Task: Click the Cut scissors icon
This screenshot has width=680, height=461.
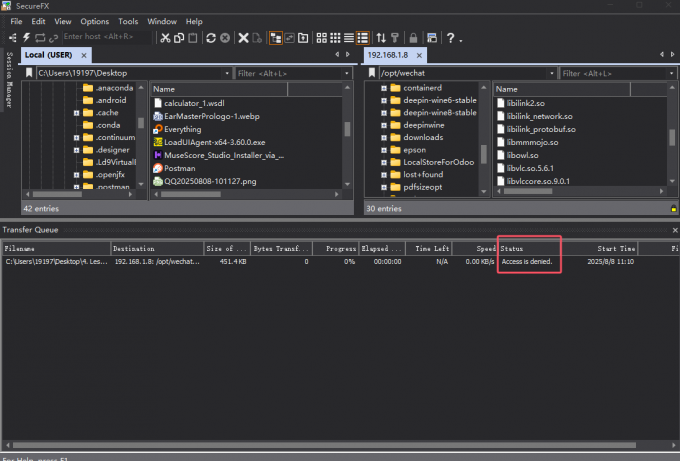Action: point(165,38)
